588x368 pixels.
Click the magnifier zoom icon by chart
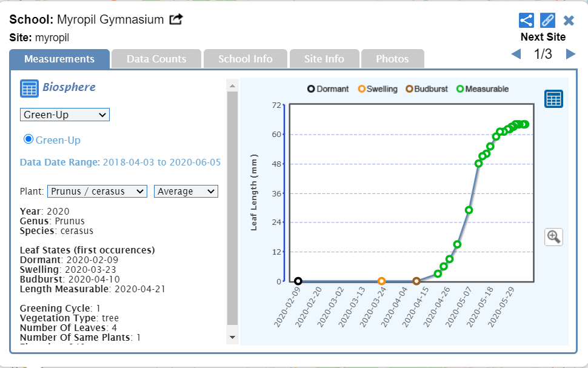(x=553, y=236)
